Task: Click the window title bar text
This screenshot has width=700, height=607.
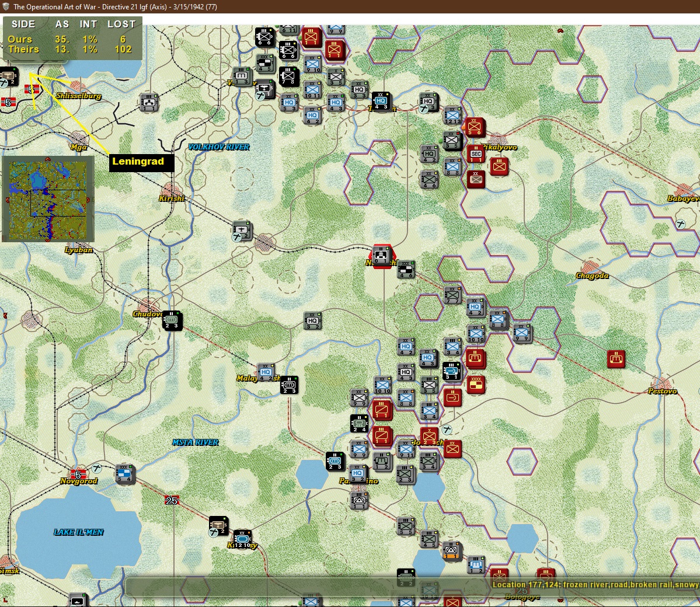Action: click(115, 6)
